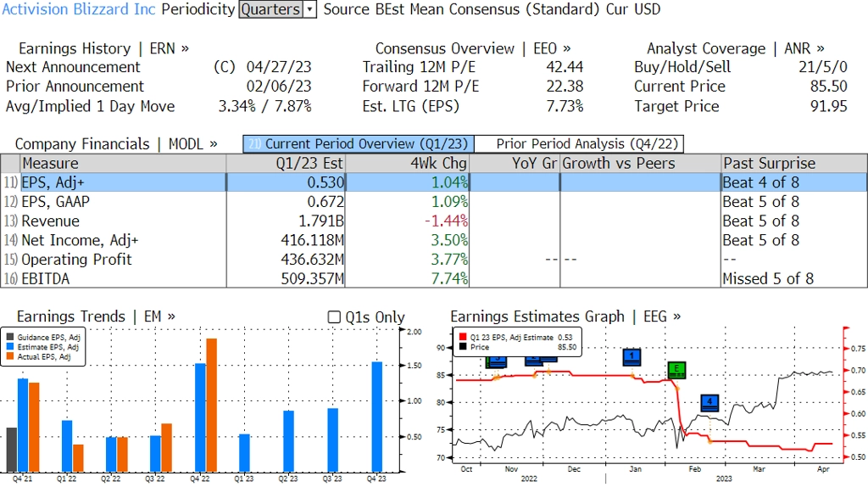Click the blue marker numbered 1 near Jan
The width and height of the screenshot is (868, 487).
pos(632,357)
